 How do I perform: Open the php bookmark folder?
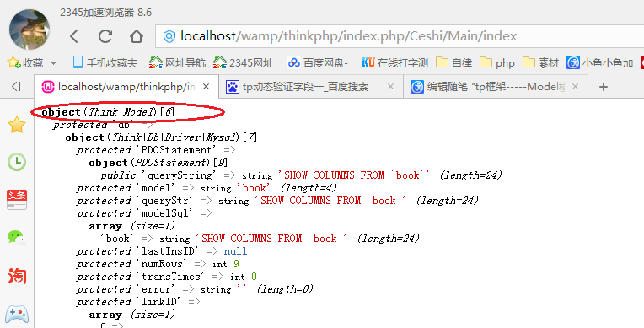pos(497,63)
